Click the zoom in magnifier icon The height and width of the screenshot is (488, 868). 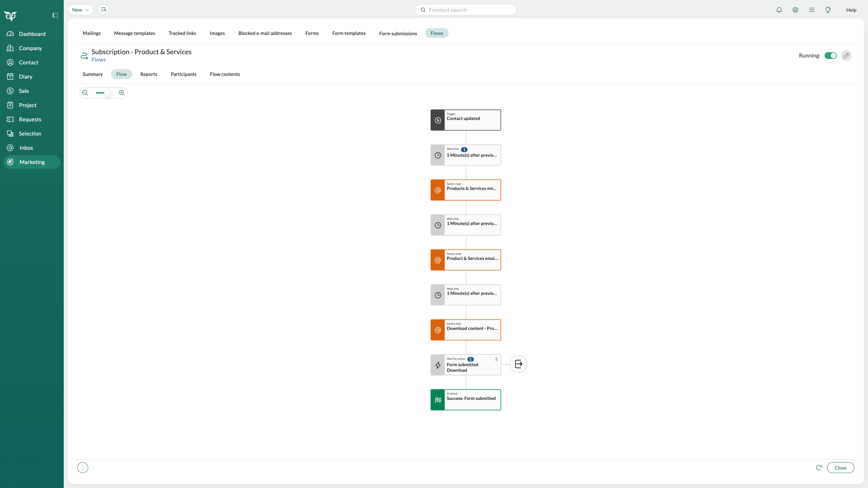(121, 93)
